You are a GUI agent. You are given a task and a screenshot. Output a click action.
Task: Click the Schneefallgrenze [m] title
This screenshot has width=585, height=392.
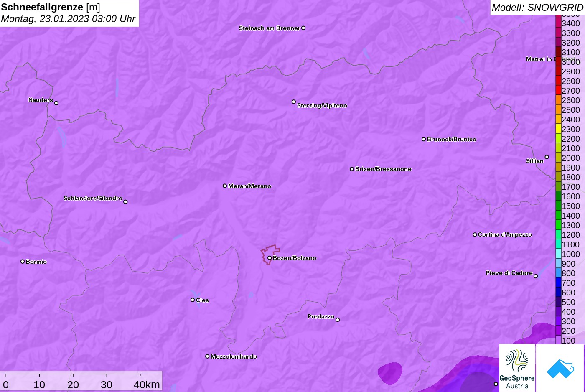click(51, 7)
